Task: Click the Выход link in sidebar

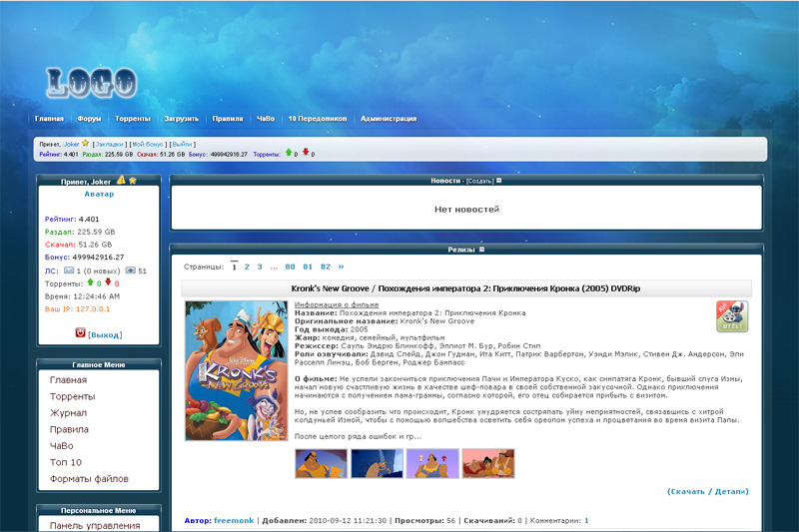Action: (x=105, y=335)
